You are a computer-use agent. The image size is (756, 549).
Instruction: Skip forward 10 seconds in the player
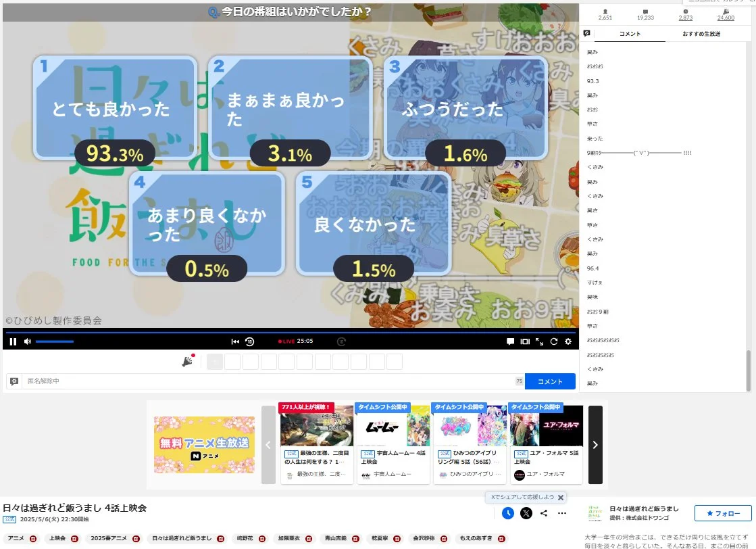(x=341, y=341)
